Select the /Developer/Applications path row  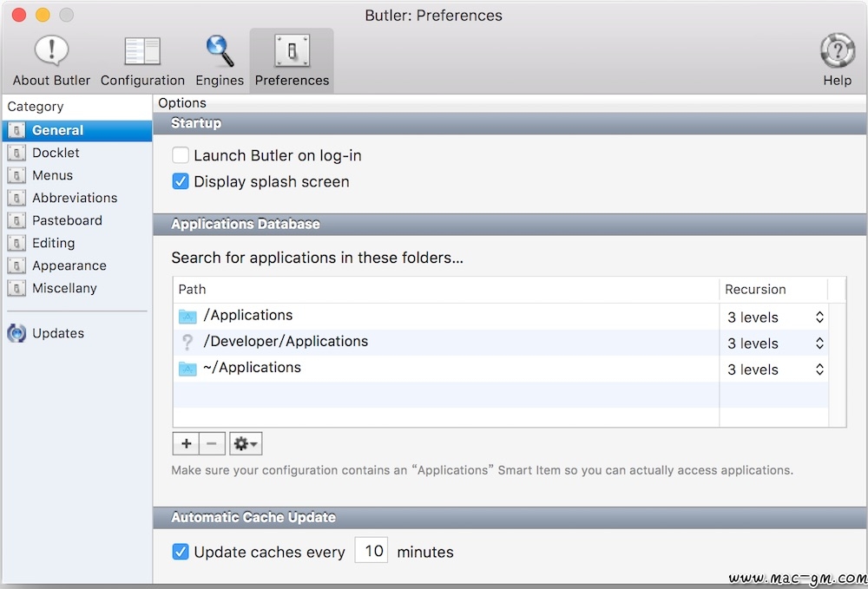501,343
